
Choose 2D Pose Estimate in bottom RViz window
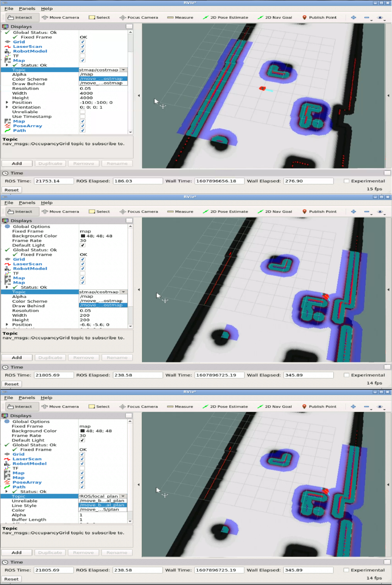225,407
